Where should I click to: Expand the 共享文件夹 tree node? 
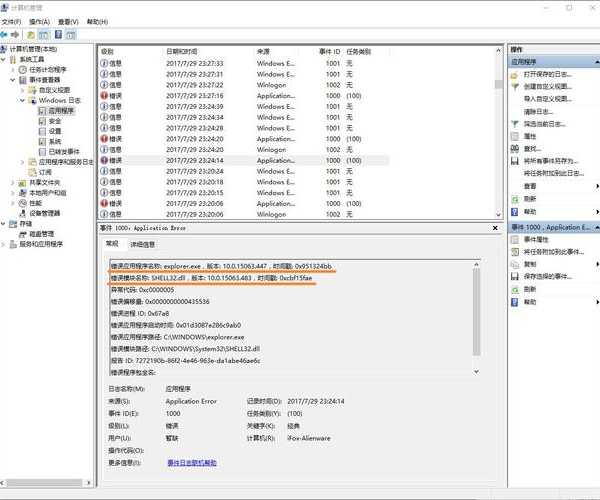[x=12, y=182]
